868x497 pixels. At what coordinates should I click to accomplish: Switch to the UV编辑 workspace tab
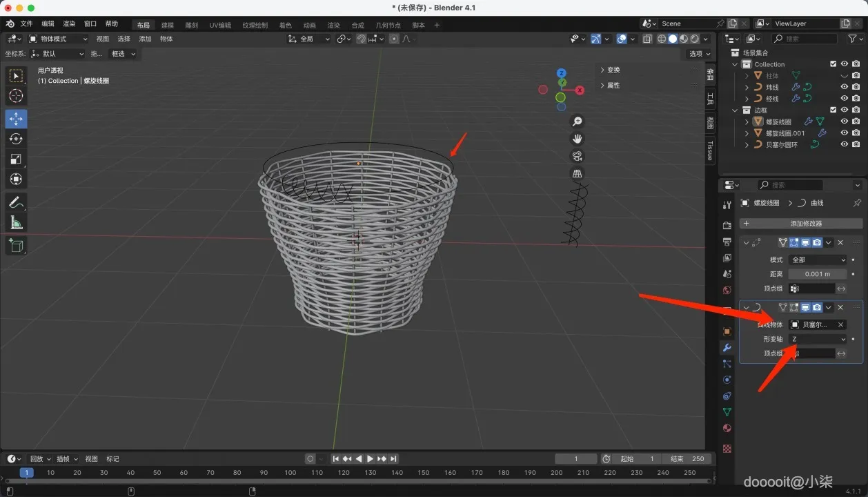(x=220, y=25)
